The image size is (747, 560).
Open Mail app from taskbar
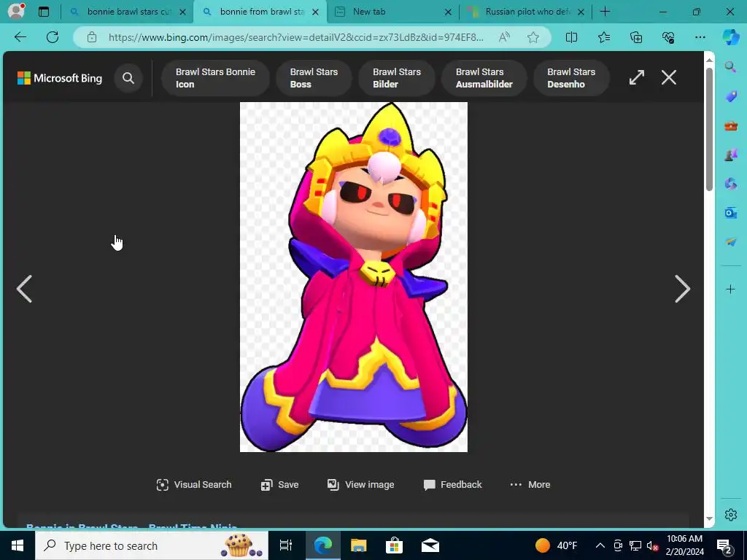click(430, 545)
